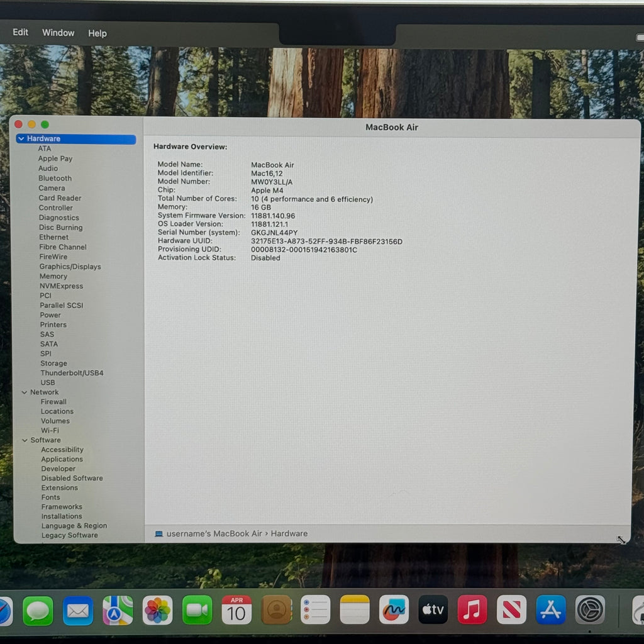Open the Edit menu
644x644 pixels.
(21, 32)
